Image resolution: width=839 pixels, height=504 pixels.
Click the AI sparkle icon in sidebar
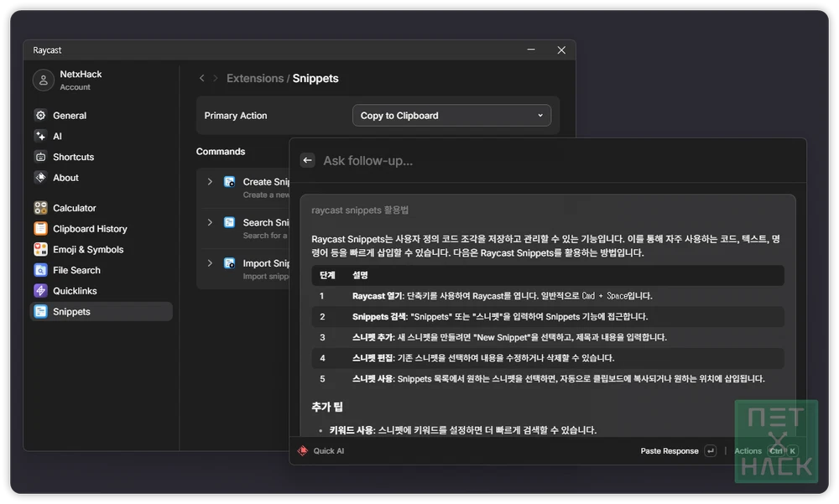click(40, 136)
